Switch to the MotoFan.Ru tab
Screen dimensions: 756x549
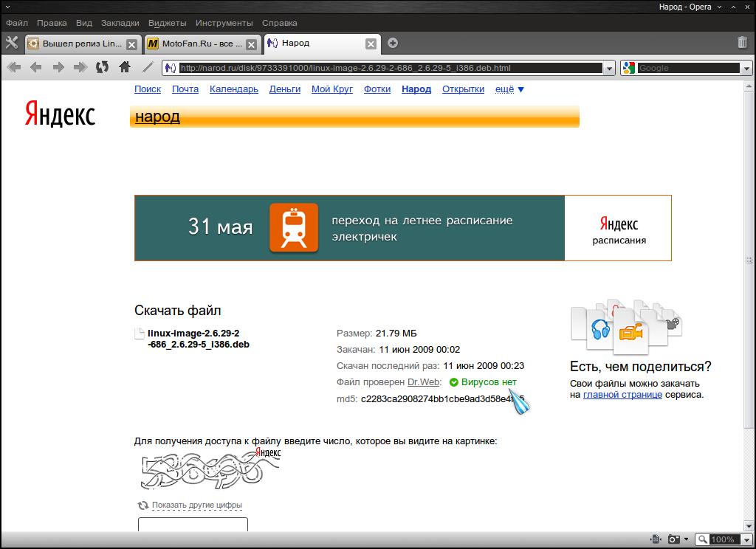[x=202, y=44]
